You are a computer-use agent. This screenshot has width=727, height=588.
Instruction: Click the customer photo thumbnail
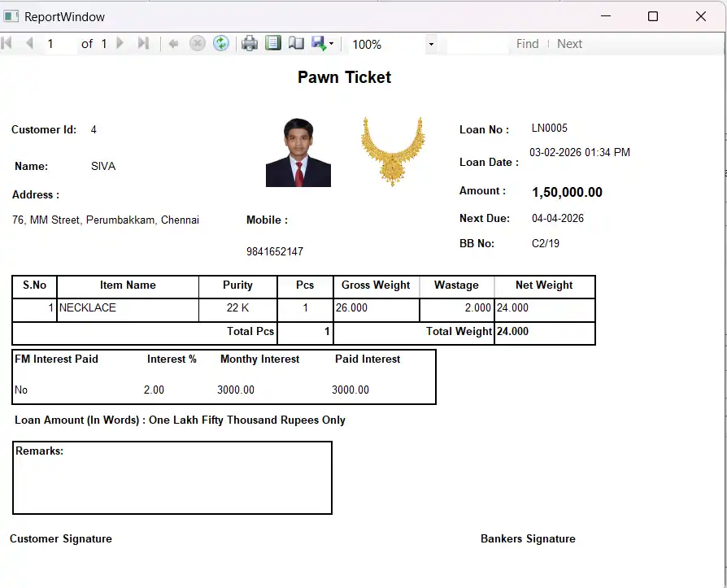[298, 153]
